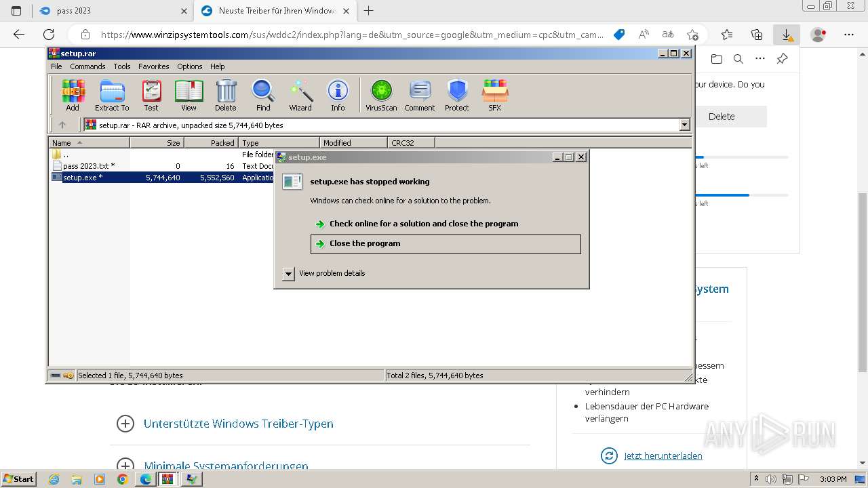Click the Delete trash can icon in WinRAR
This screenshot has width=868, height=488.
(x=226, y=96)
